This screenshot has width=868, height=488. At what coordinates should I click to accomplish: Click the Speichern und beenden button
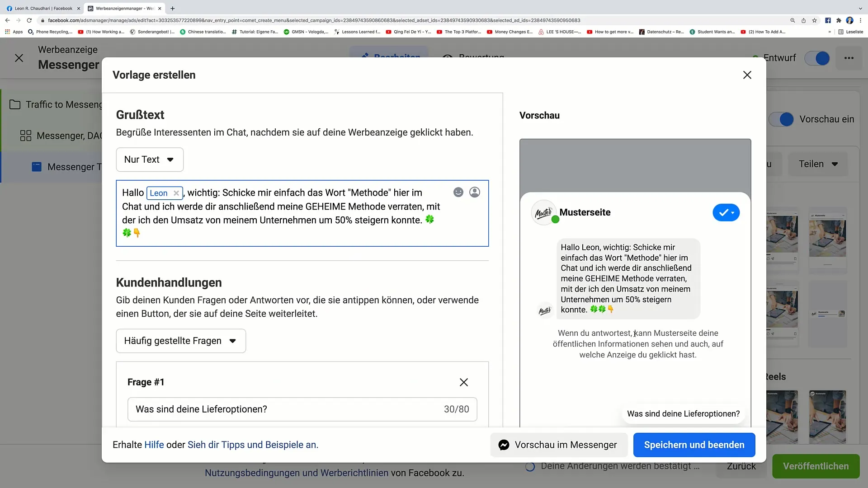tap(694, 445)
